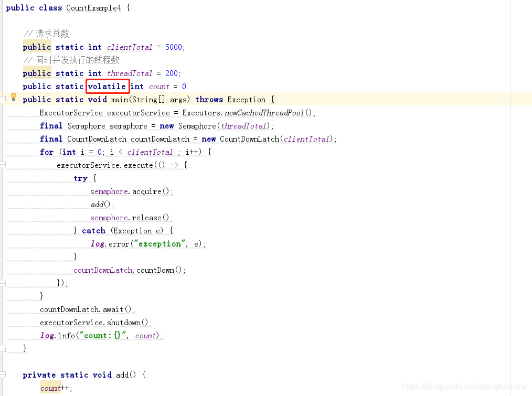Collapse the main method fold marker
The image size is (532, 396).
click(3, 100)
